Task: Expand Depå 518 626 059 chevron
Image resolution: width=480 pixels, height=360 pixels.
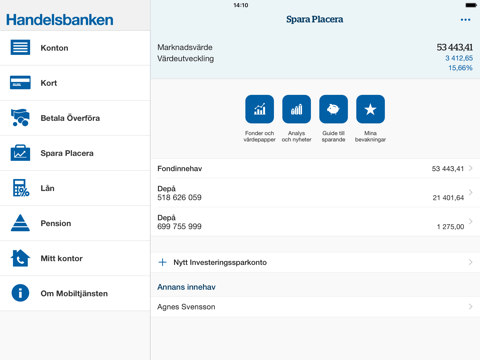Action: click(471, 192)
